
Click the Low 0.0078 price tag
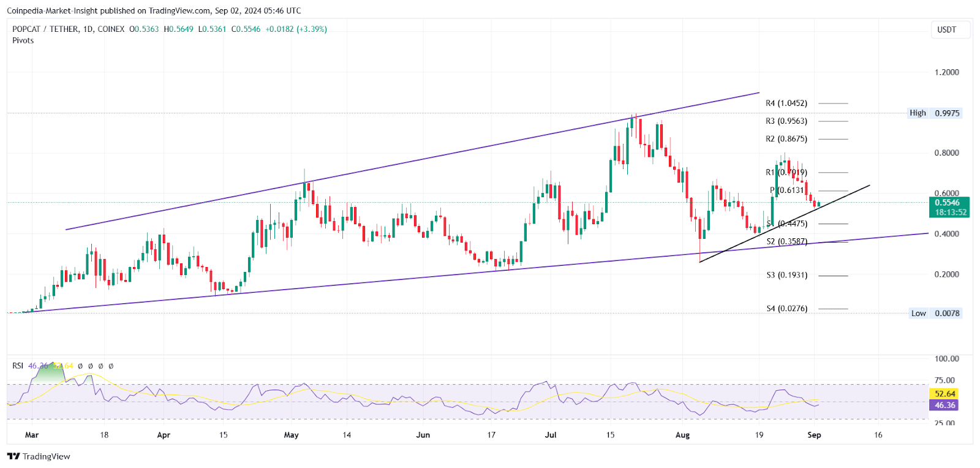pyautogui.click(x=935, y=314)
